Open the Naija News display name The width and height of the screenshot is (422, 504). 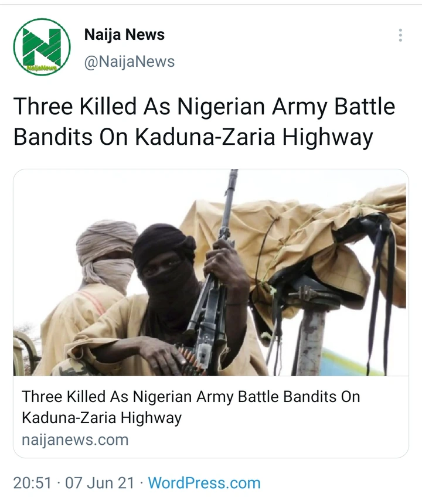[124, 35]
